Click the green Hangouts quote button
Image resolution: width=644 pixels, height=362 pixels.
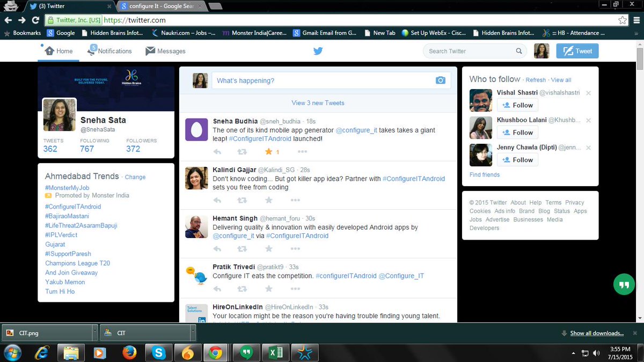pyautogui.click(x=624, y=284)
